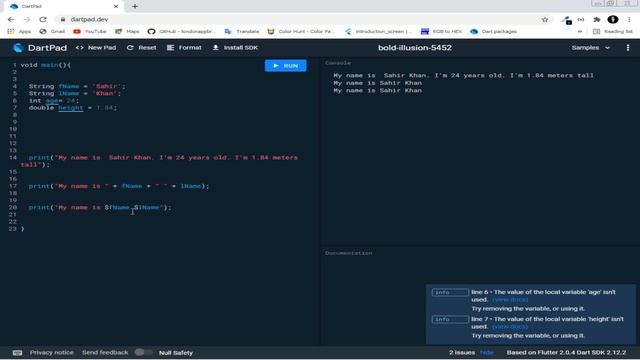
Task: Hide the issues panel
Action: 487,352
